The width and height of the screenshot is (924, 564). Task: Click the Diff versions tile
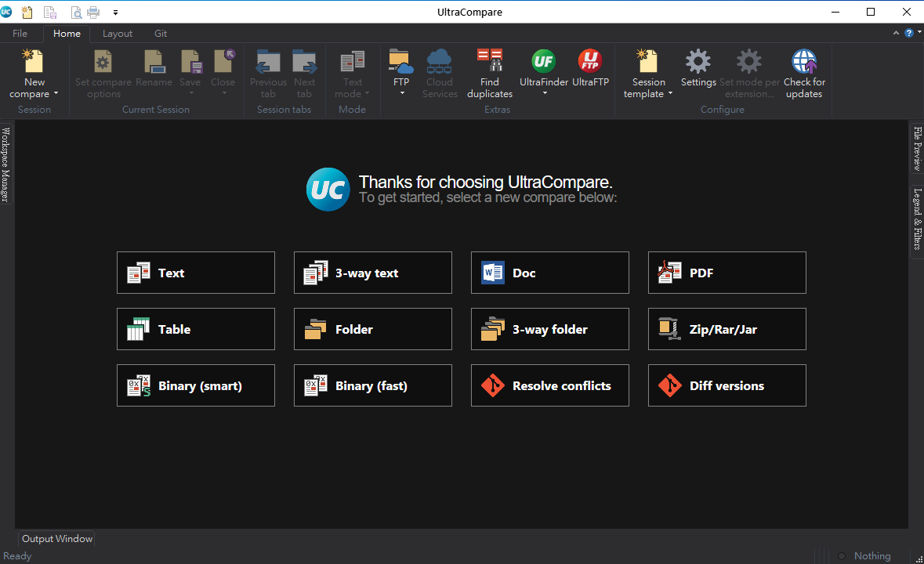coord(727,385)
